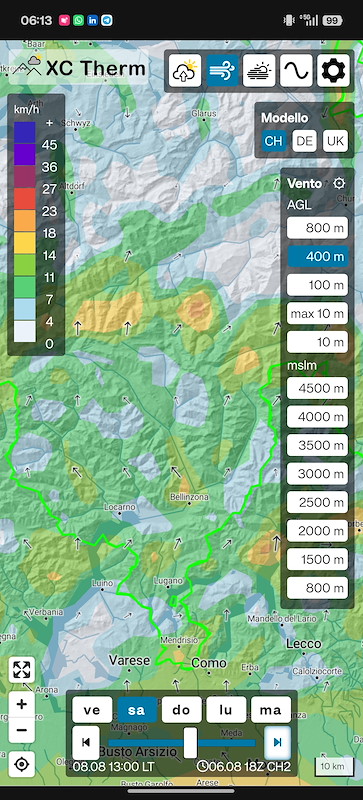Tap the WhatsApp status bar icon

(x=78, y=20)
